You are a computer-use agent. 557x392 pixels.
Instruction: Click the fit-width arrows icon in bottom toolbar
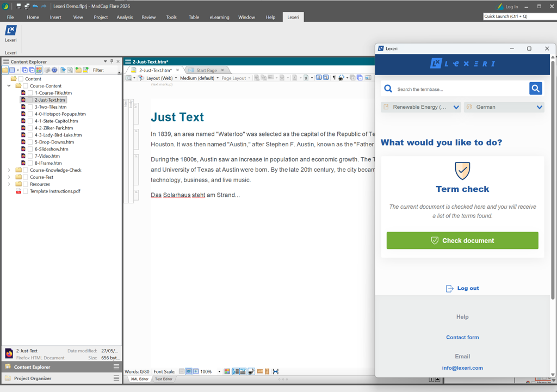(276, 371)
